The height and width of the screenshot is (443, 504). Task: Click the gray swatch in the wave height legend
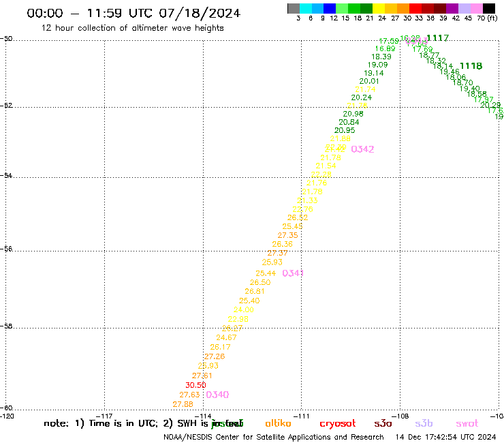[x=294, y=8]
